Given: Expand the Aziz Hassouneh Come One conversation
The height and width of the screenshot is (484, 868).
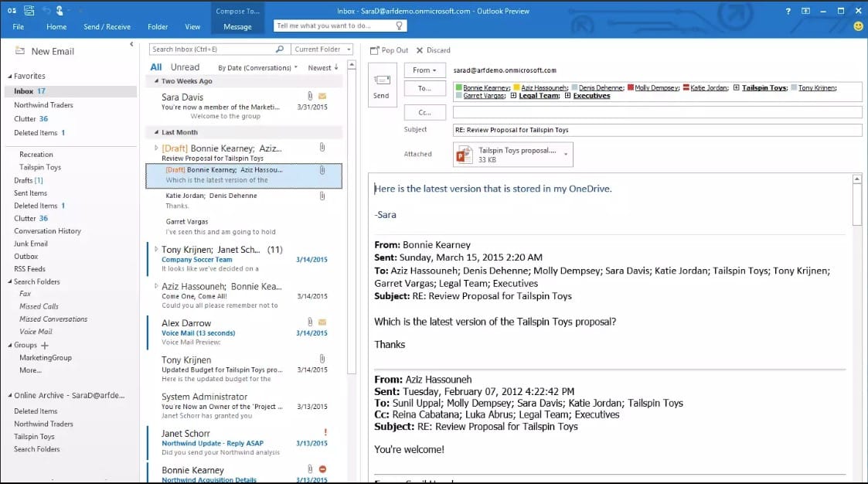Looking at the screenshot, I should 156,286.
